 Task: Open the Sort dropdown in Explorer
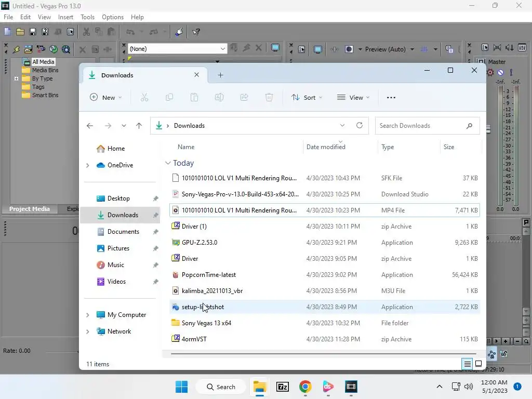pyautogui.click(x=307, y=98)
